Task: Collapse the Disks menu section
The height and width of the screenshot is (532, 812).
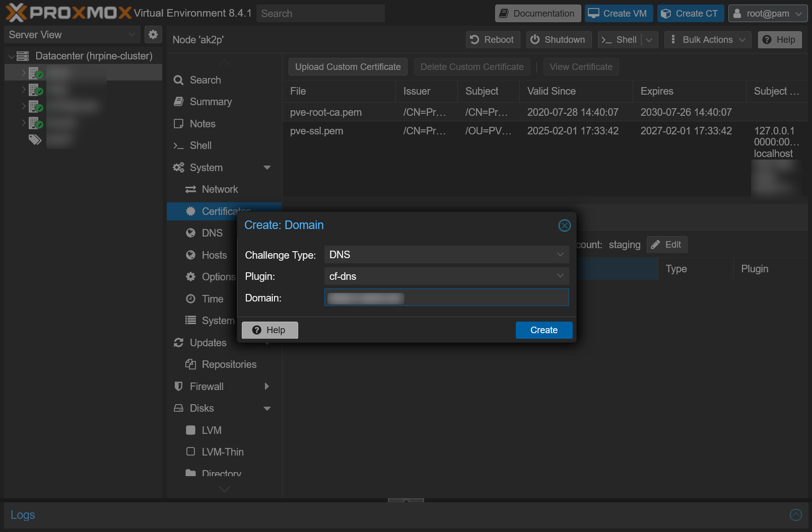Action: 267,408
